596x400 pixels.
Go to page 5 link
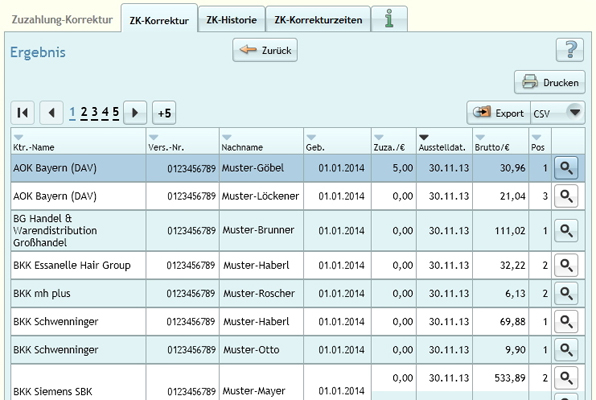116,113
